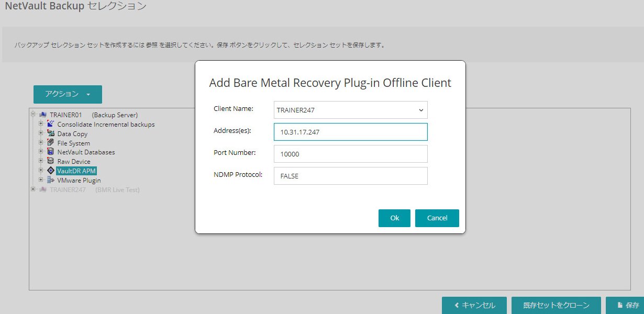This screenshot has width=644, height=314.
Task: Click the Cancel button in dialog
Action: coord(437,218)
